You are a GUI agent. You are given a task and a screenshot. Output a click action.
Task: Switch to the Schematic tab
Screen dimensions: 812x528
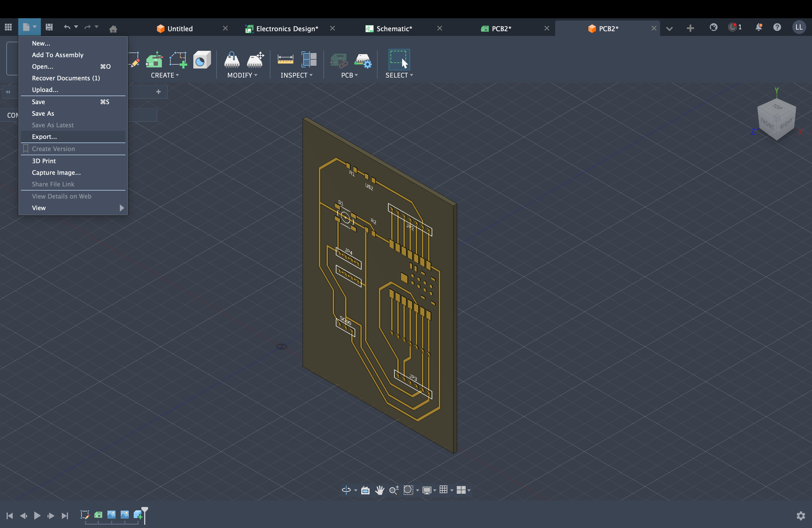[x=394, y=29]
